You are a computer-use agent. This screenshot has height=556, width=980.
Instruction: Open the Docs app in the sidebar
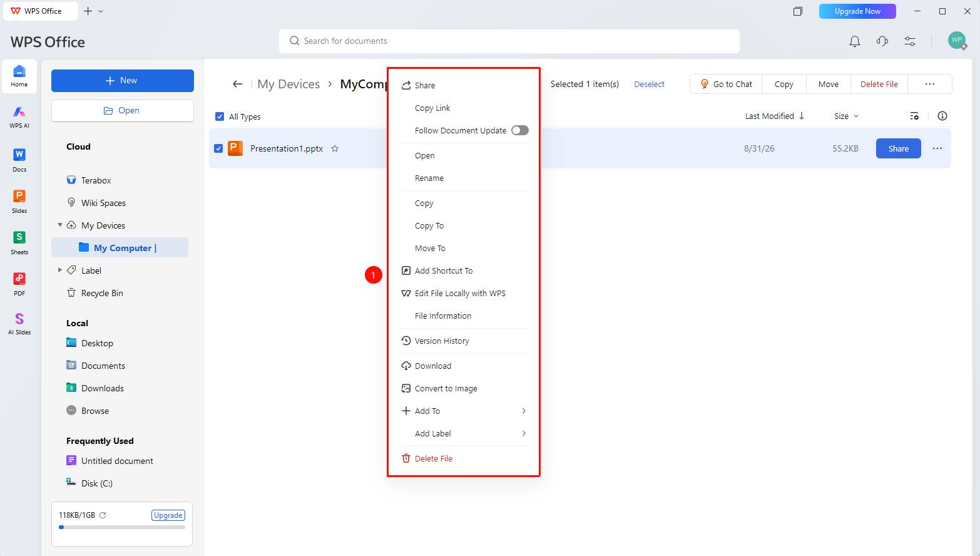coord(19,160)
